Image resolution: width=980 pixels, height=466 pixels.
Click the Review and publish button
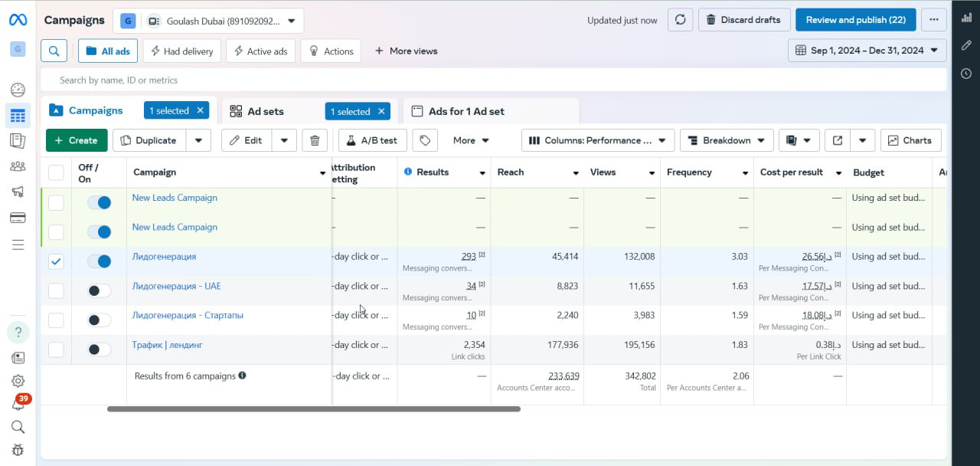click(x=855, y=20)
